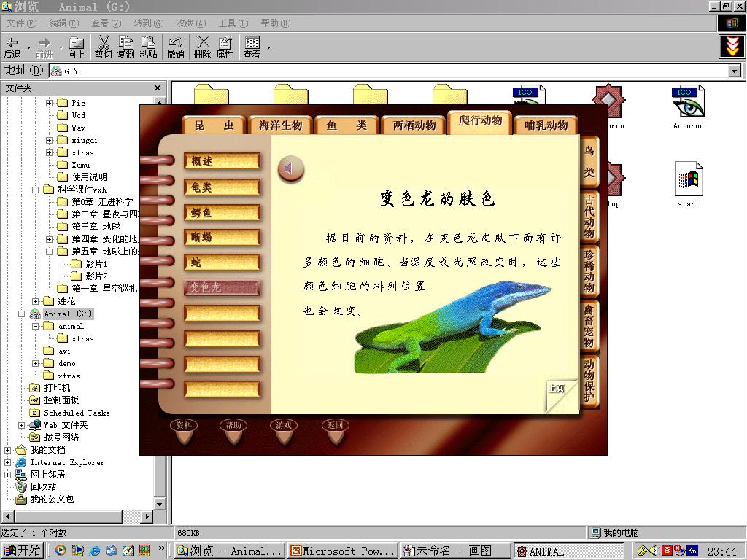Switch to the 海洋生物 tab
Image resolution: width=747 pixels, height=560 pixels.
click(281, 125)
